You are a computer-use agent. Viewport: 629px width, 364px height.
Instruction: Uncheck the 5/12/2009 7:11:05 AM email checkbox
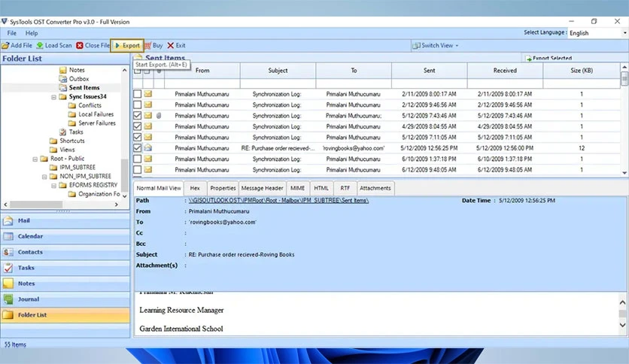pyautogui.click(x=138, y=137)
